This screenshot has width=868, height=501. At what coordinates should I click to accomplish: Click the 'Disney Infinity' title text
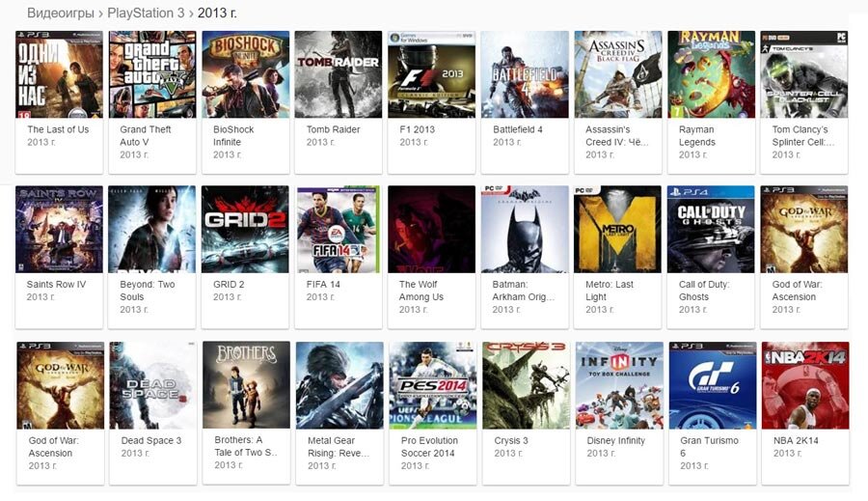click(x=616, y=440)
